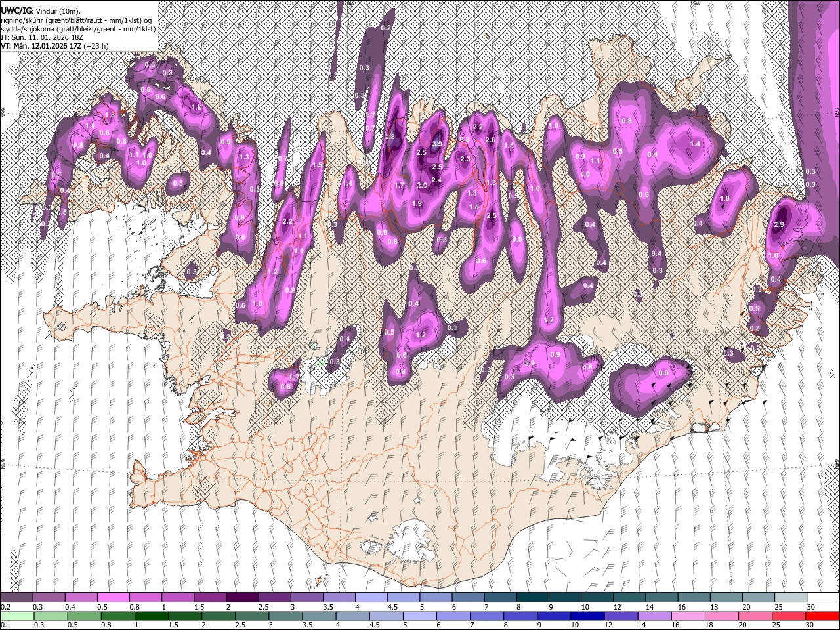840x630 pixels.
Task: Select the "IT: Sun. 11. 01. 2026 18Z" line
Action: (x=42, y=37)
